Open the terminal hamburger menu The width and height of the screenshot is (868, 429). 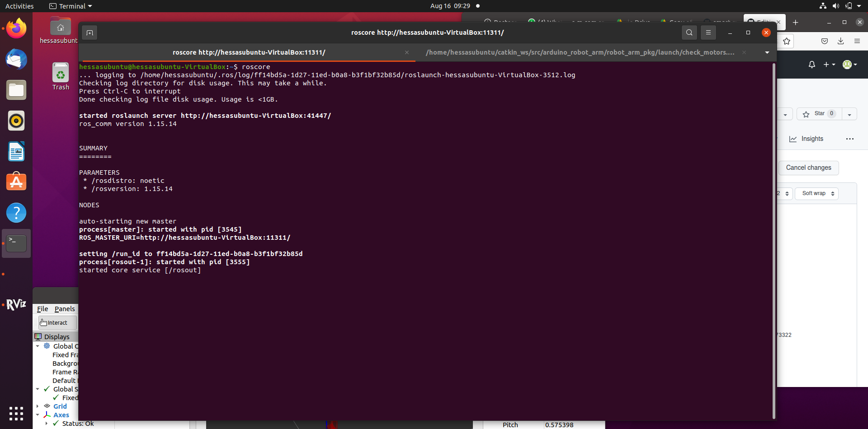(x=708, y=33)
